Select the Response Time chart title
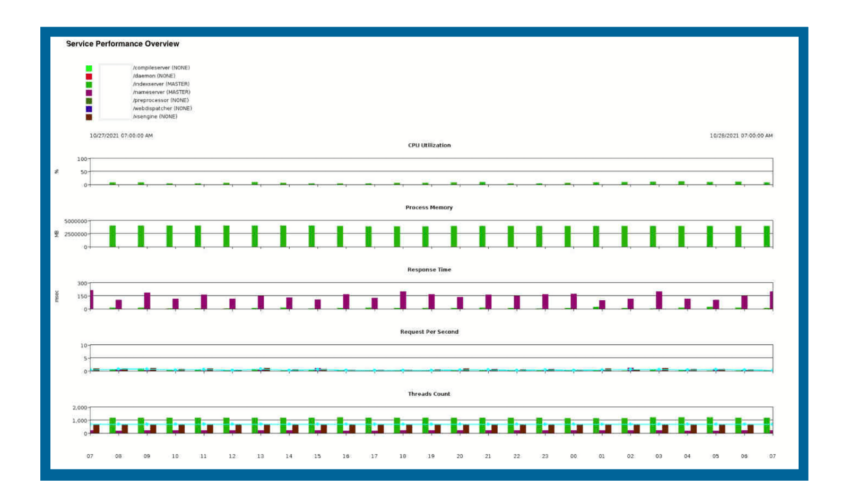The image size is (849, 504). pyautogui.click(x=430, y=270)
